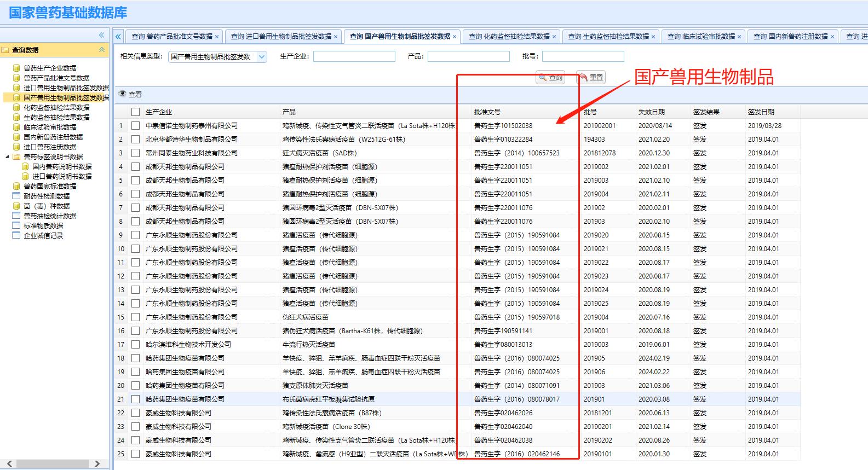
Task: Sort by 失效日期 column header
Action: click(x=652, y=112)
